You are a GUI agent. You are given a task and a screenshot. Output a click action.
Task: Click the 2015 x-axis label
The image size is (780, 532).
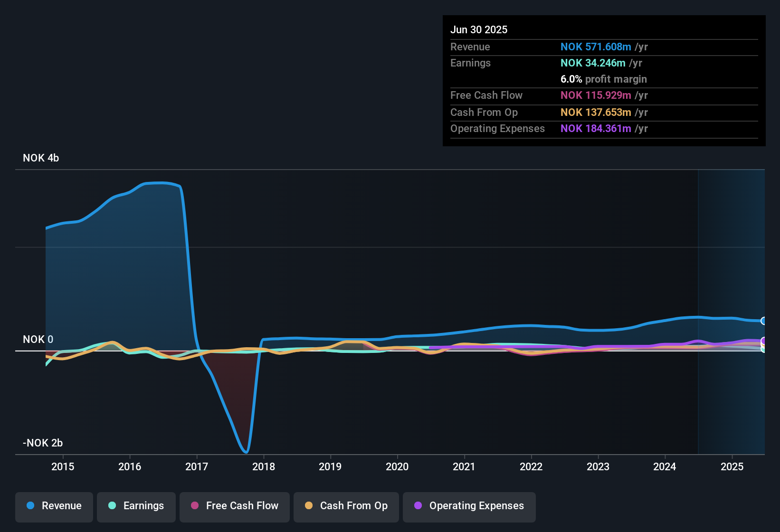pyautogui.click(x=63, y=466)
